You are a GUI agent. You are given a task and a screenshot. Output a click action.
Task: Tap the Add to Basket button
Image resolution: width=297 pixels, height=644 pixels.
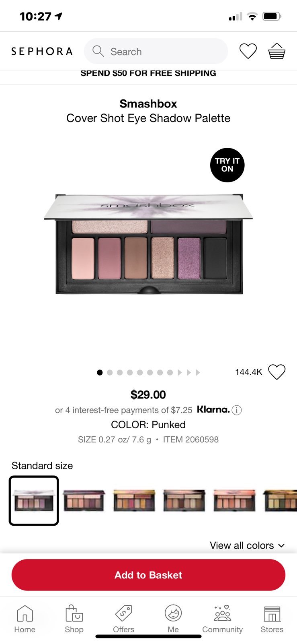click(148, 575)
